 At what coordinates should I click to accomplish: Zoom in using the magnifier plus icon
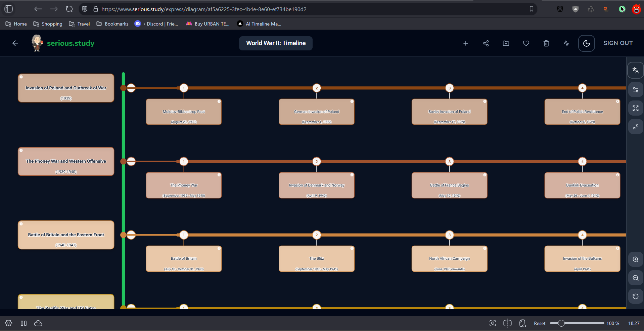pyautogui.click(x=635, y=259)
